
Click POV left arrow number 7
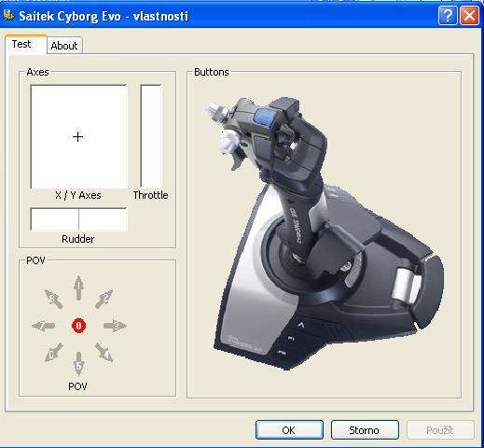pyautogui.click(x=43, y=326)
